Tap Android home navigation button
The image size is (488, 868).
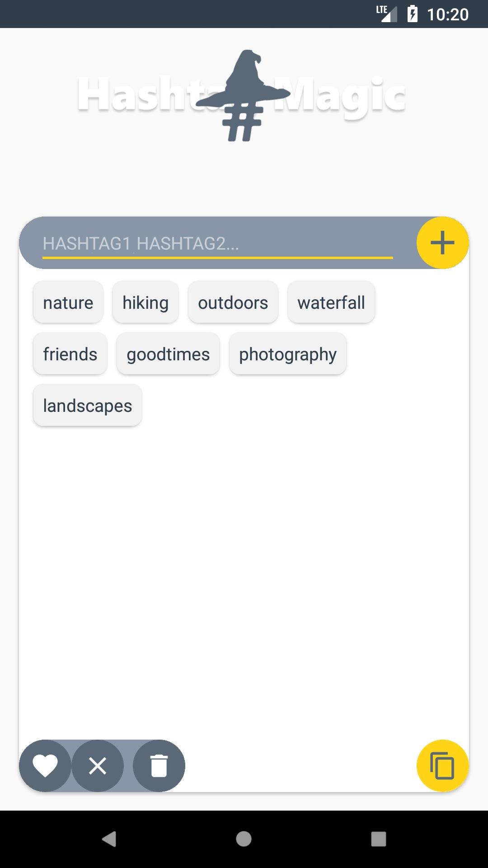(x=244, y=839)
